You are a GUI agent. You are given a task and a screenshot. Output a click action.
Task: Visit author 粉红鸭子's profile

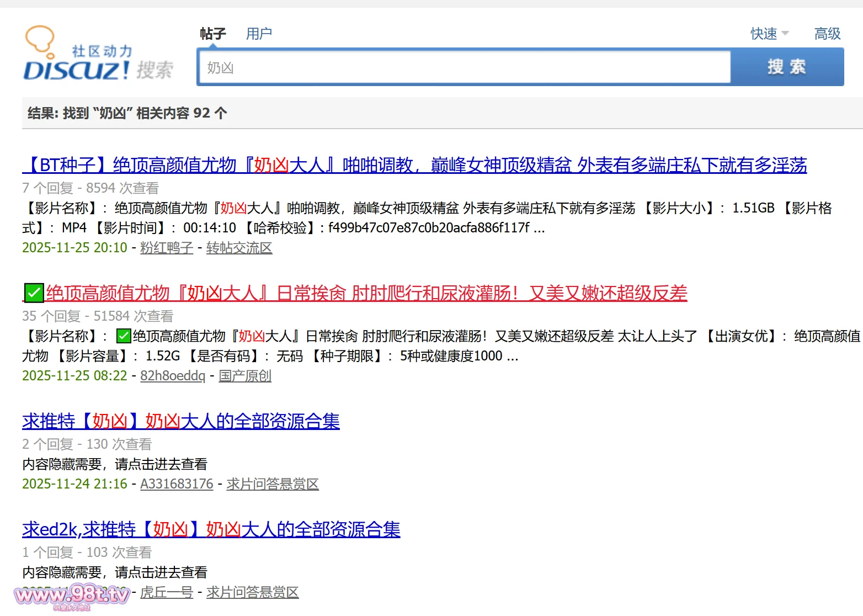(167, 248)
